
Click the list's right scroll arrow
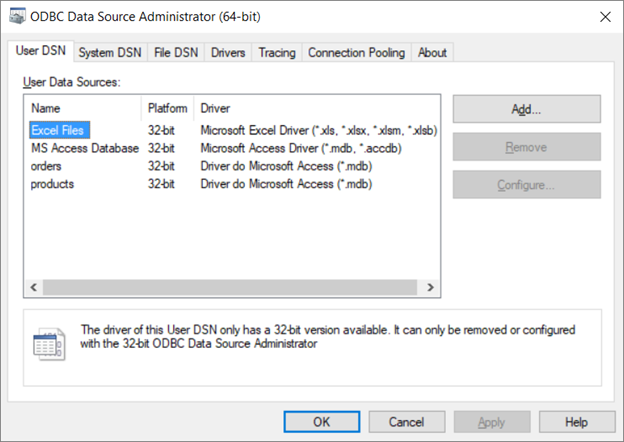coord(431,288)
